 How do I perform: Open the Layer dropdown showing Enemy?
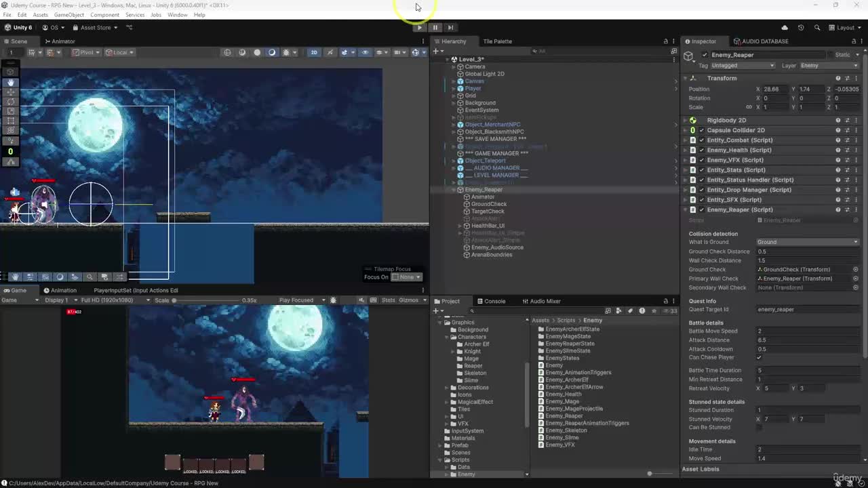pyautogui.click(x=830, y=66)
